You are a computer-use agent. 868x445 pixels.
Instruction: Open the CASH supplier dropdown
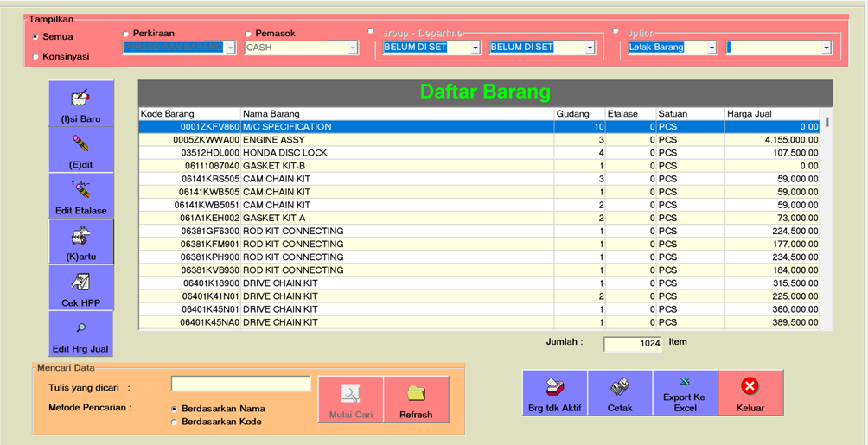pyautogui.click(x=353, y=48)
